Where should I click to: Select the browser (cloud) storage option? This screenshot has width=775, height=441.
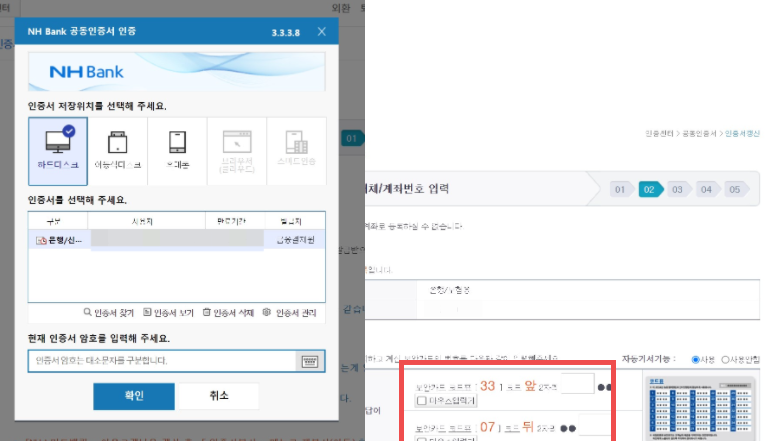point(237,151)
